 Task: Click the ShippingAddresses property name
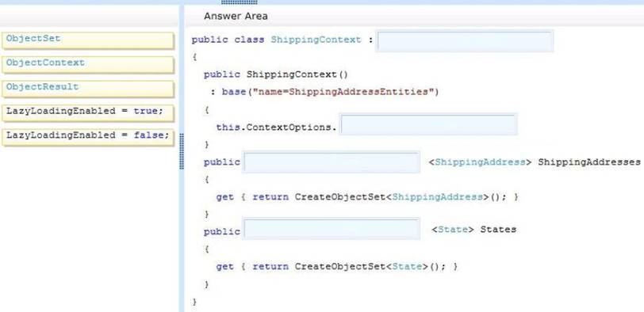tap(589, 162)
